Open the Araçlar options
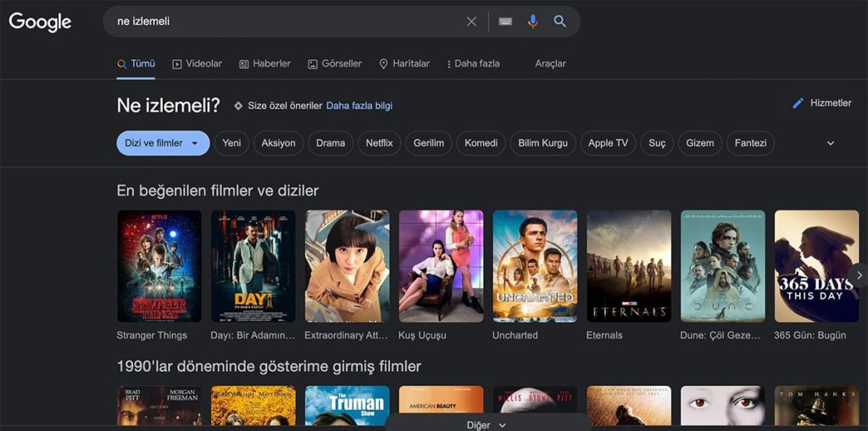868x431 pixels. click(x=550, y=64)
